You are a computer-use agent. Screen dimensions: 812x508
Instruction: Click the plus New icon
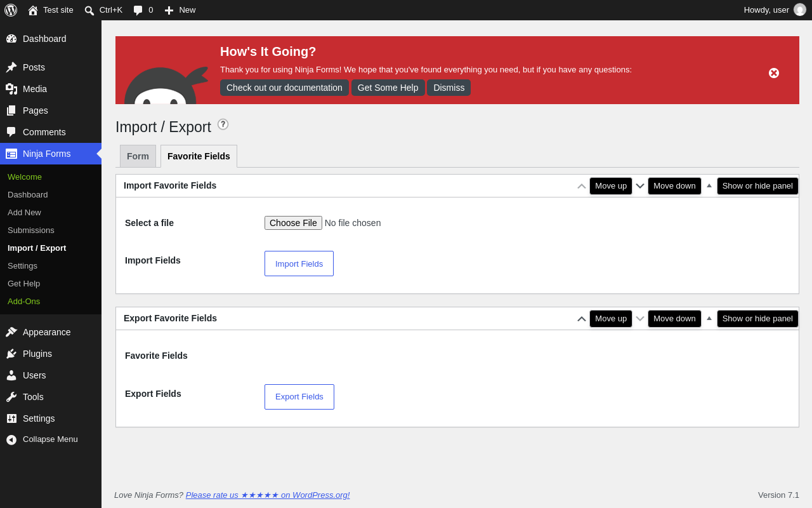169,10
